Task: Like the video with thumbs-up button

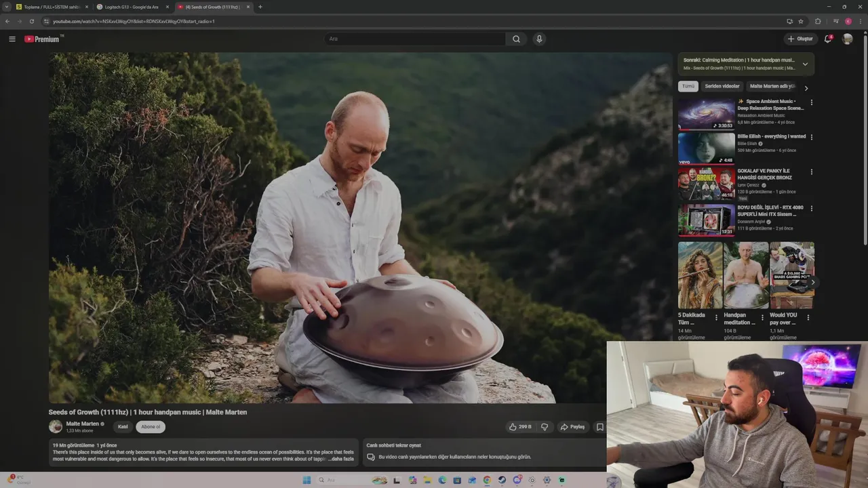Action: pyautogui.click(x=520, y=427)
